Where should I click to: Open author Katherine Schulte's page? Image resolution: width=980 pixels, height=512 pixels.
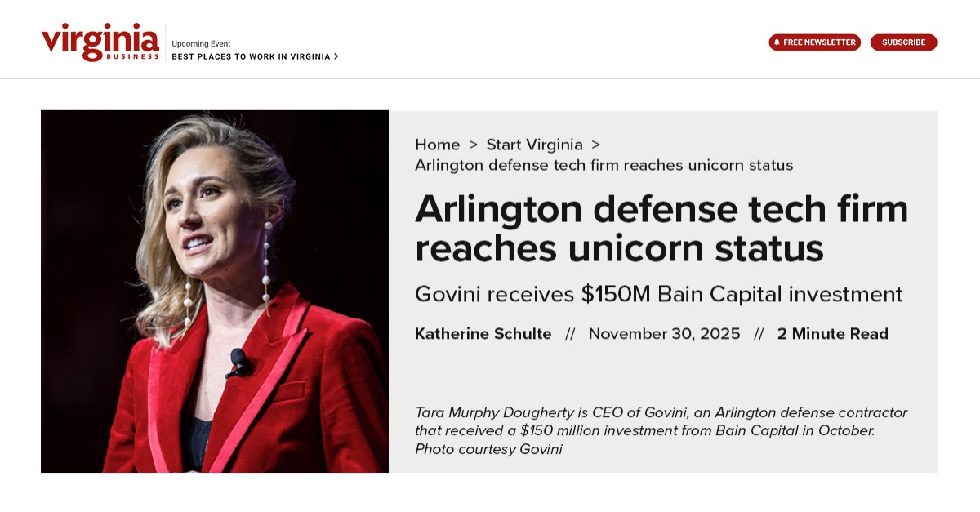(x=483, y=333)
